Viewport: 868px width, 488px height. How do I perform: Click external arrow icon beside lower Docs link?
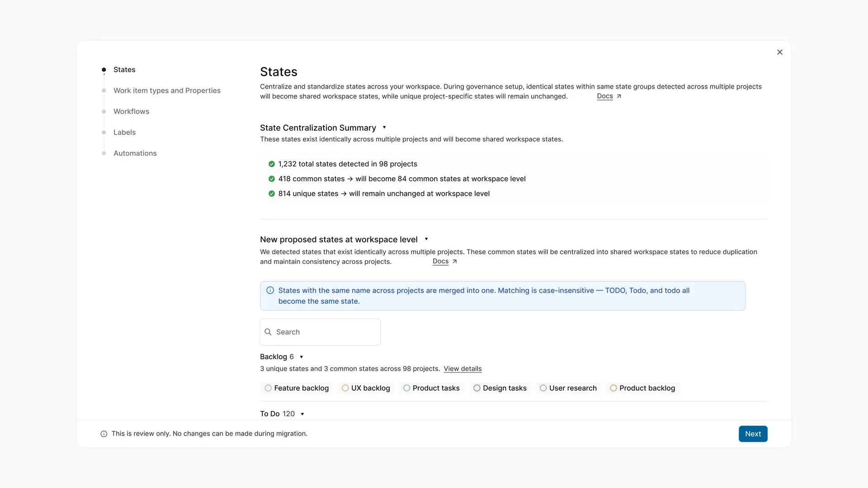click(x=455, y=262)
